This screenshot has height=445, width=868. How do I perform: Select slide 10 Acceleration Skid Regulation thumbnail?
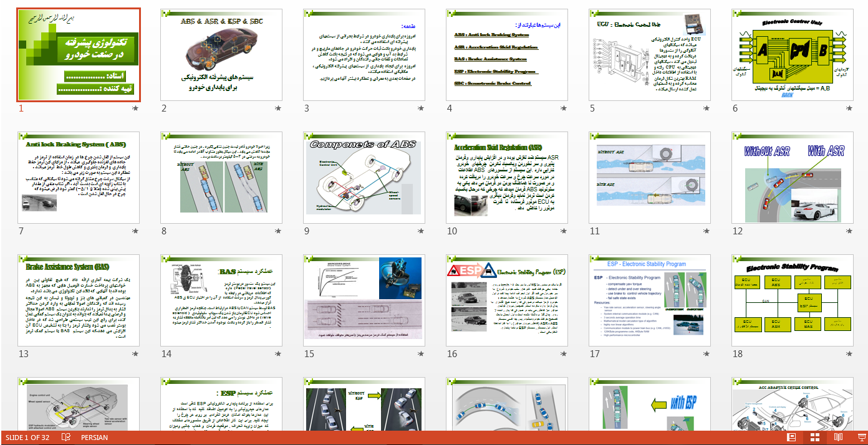pos(507,177)
